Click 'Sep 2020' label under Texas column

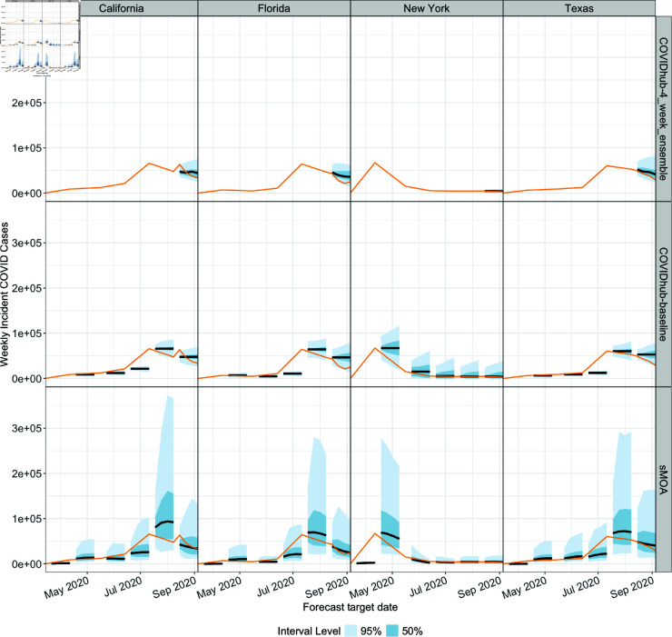[632, 587]
